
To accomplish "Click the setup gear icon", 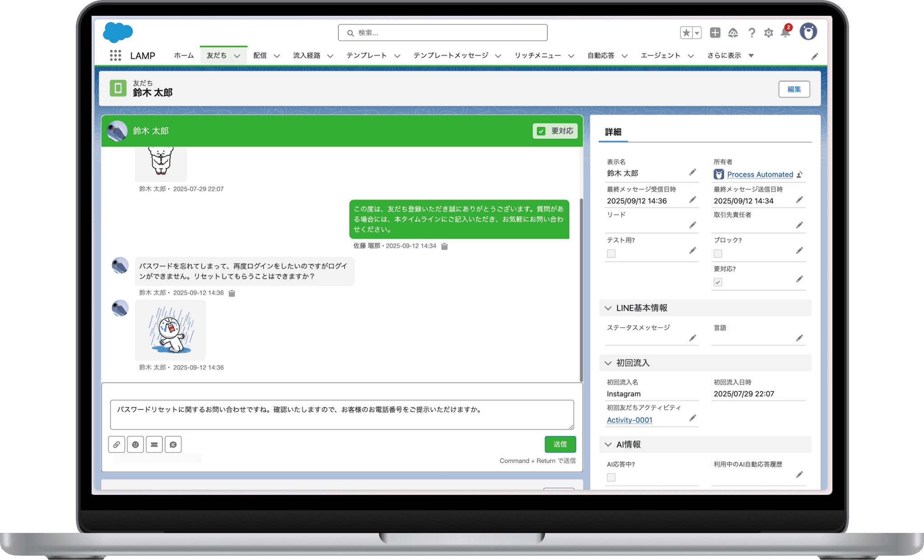I will click(x=768, y=33).
